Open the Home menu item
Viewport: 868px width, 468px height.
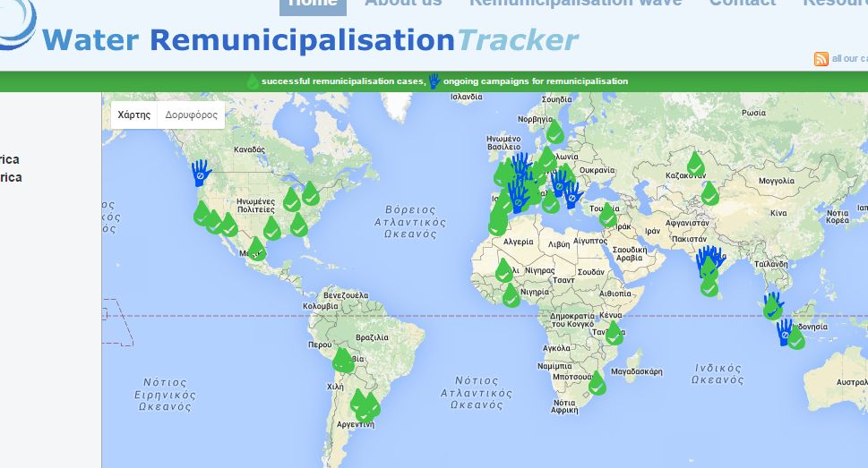[x=313, y=4]
